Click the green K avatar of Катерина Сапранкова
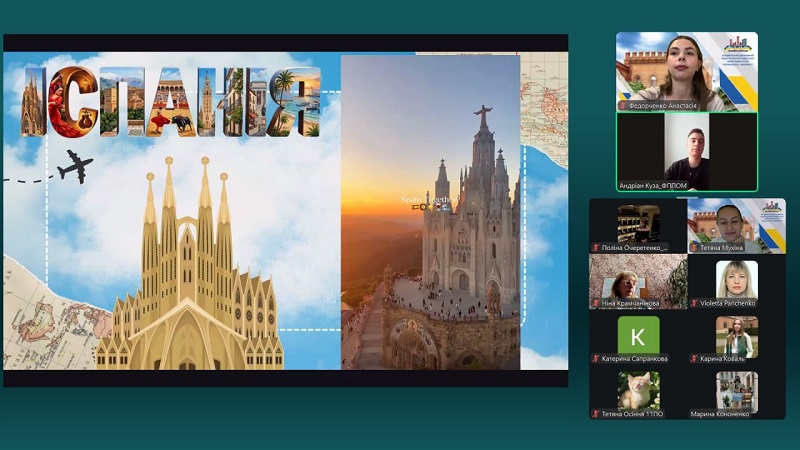Viewport: 800px width, 450px height. click(638, 335)
